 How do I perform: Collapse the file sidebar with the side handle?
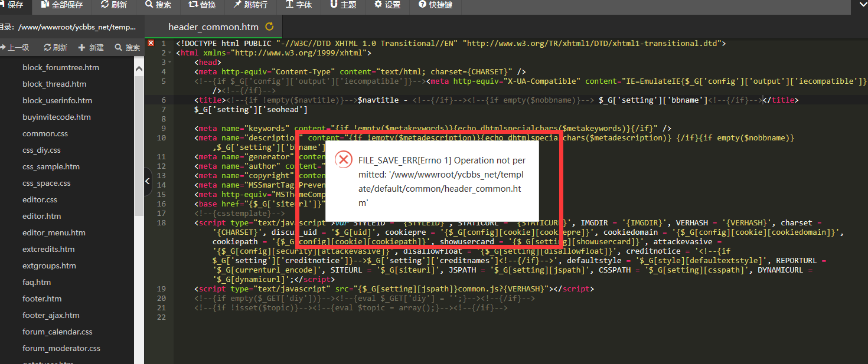coord(148,182)
